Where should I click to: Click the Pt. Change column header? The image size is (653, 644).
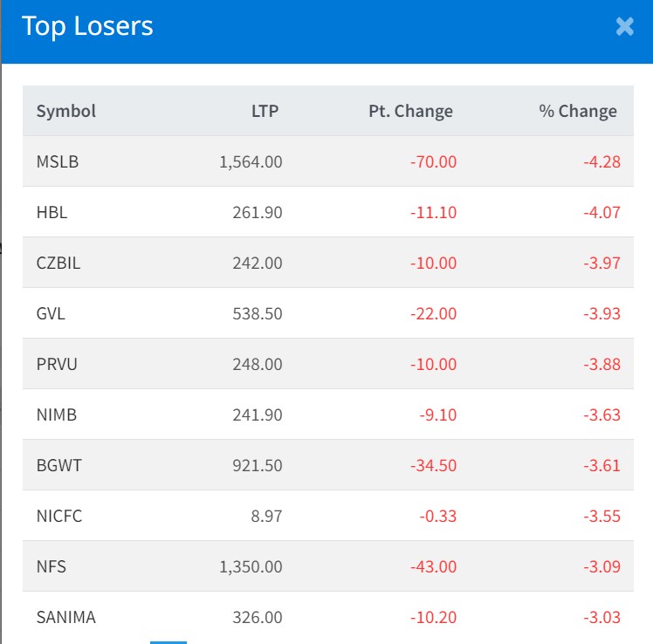pyautogui.click(x=410, y=111)
